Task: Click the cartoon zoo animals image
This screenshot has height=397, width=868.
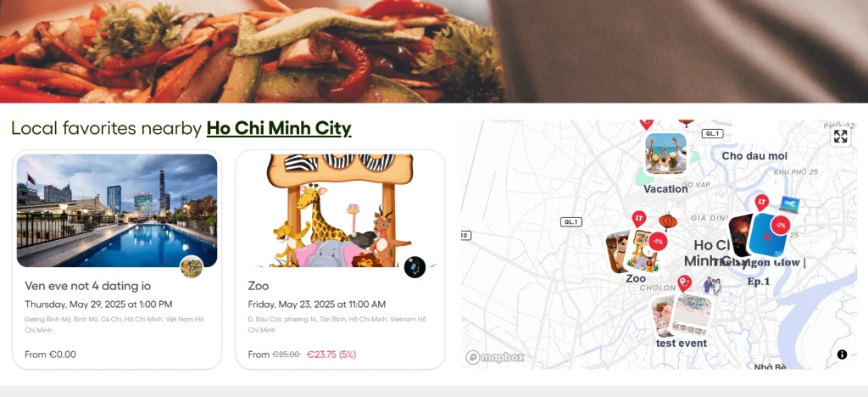Action: [341, 210]
